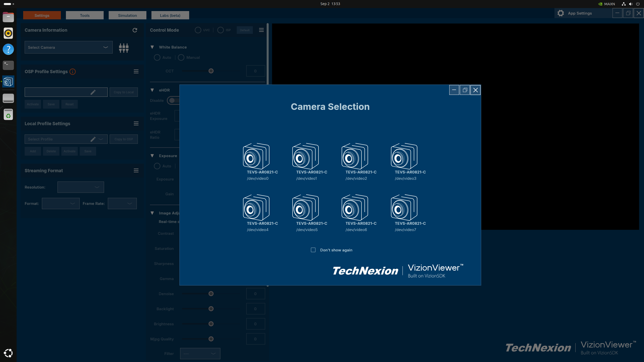Select the ISP control mode radio
The width and height of the screenshot is (644, 362).
pyautogui.click(x=220, y=30)
